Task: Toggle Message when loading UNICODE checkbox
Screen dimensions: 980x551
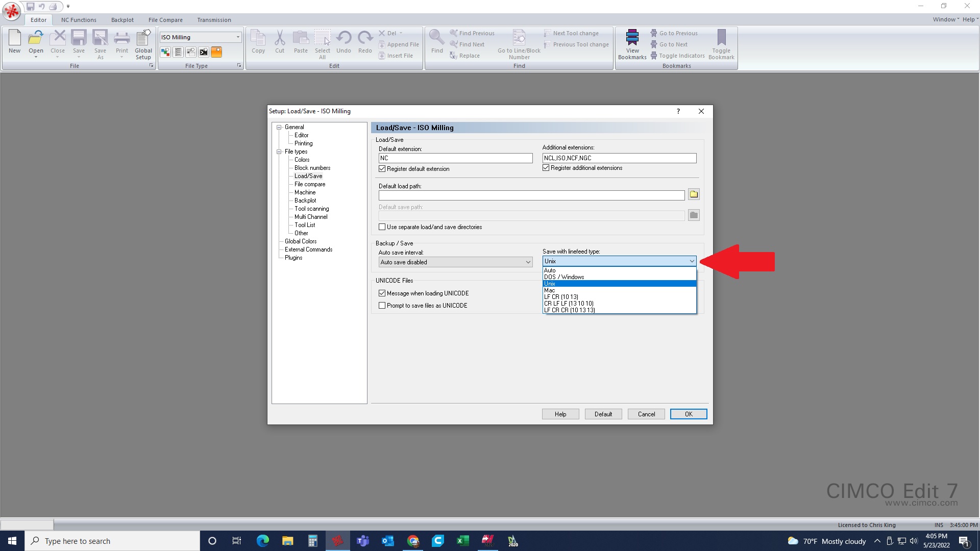Action: pos(382,293)
